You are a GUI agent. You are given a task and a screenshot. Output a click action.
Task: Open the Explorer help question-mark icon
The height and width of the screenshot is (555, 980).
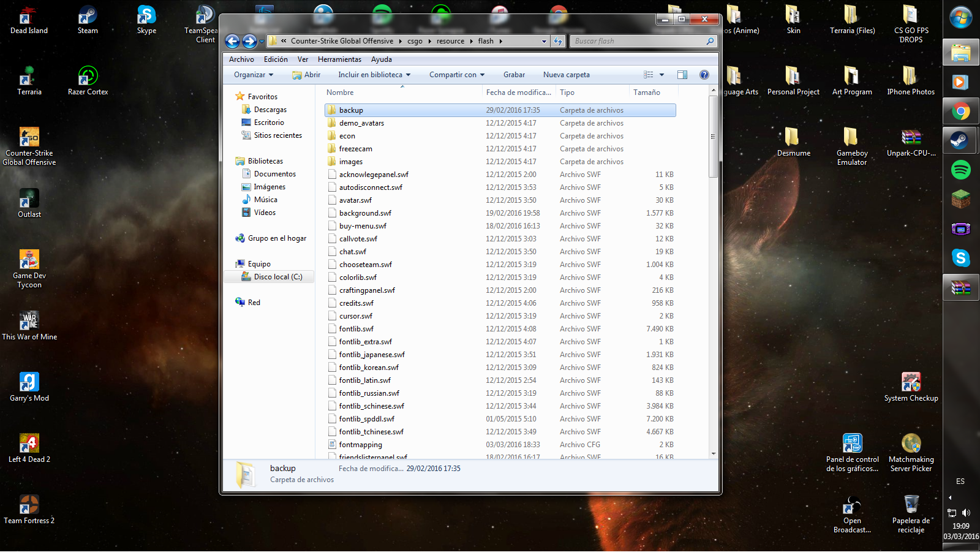point(704,75)
